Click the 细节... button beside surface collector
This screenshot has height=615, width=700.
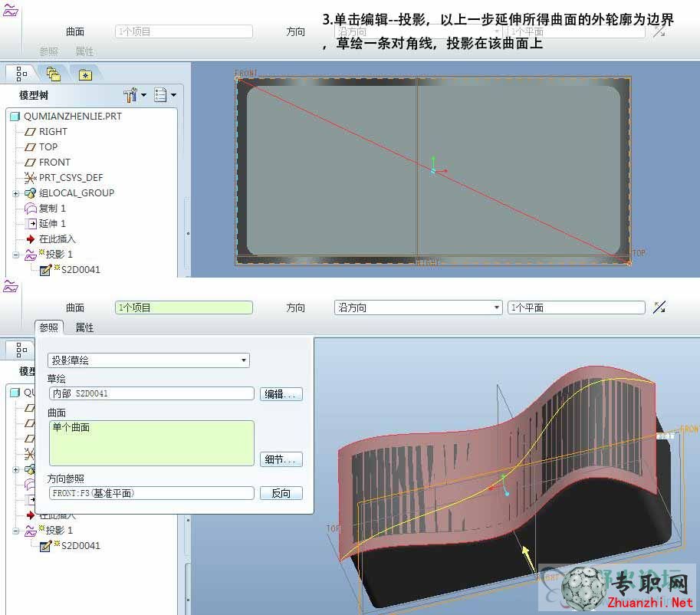pyautogui.click(x=281, y=459)
